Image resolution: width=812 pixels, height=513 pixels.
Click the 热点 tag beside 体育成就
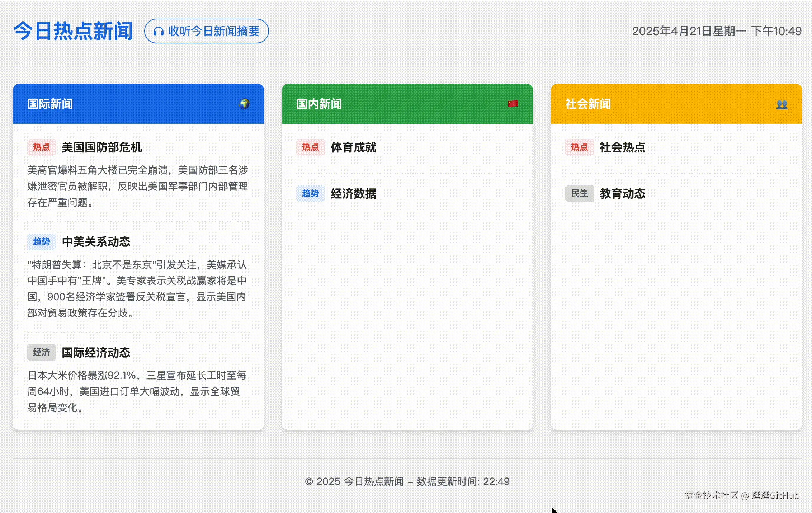tap(311, 147)
